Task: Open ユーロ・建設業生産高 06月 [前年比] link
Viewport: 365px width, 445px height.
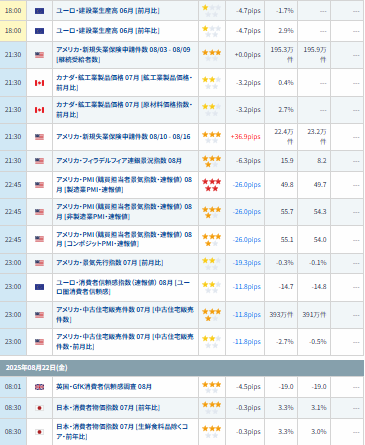Action: point(108,31)
